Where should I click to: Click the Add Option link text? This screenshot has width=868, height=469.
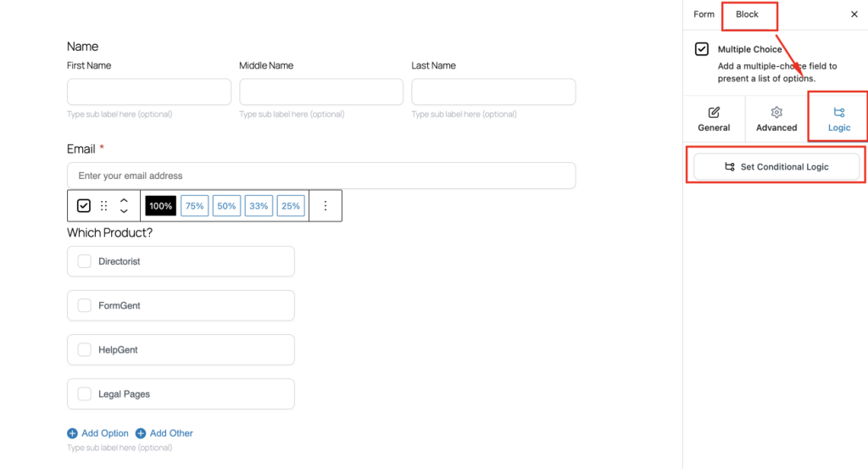point(104,433)
